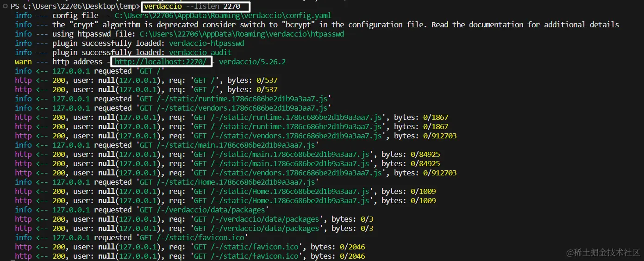Select the info line requesting vendors.1786c686be2d1b9a3aa7.js
Viewport: 644px width, 261px height.
[x=173, y=108]
